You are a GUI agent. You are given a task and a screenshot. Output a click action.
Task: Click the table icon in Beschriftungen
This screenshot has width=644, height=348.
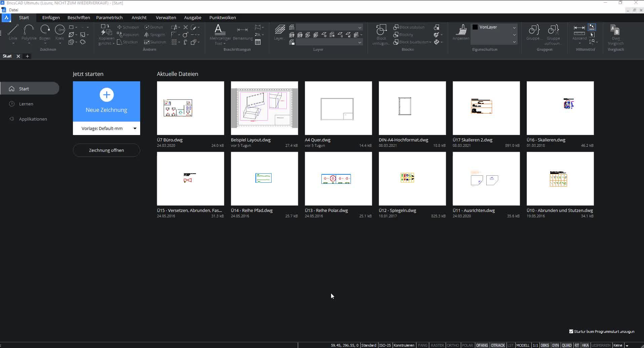pos(258,42)
